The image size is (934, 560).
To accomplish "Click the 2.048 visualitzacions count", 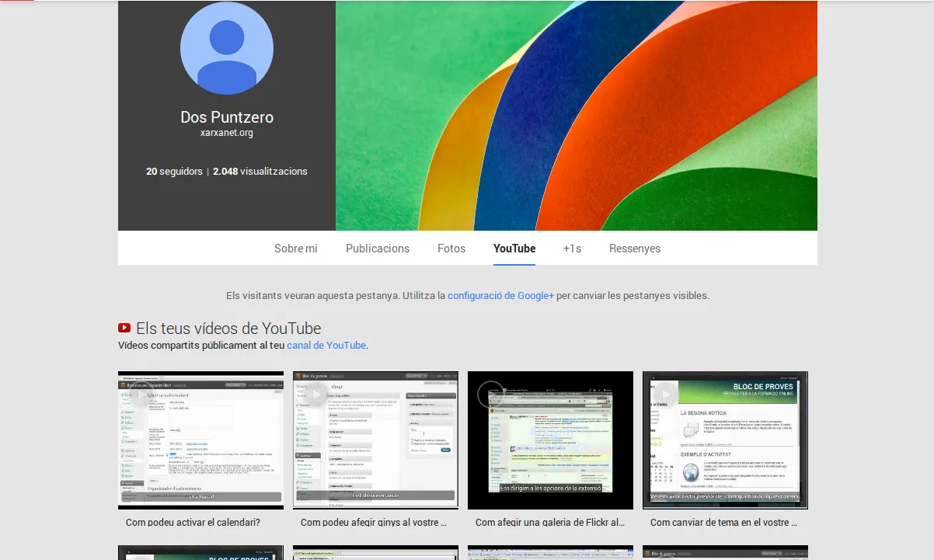I will tap(260, 172).
